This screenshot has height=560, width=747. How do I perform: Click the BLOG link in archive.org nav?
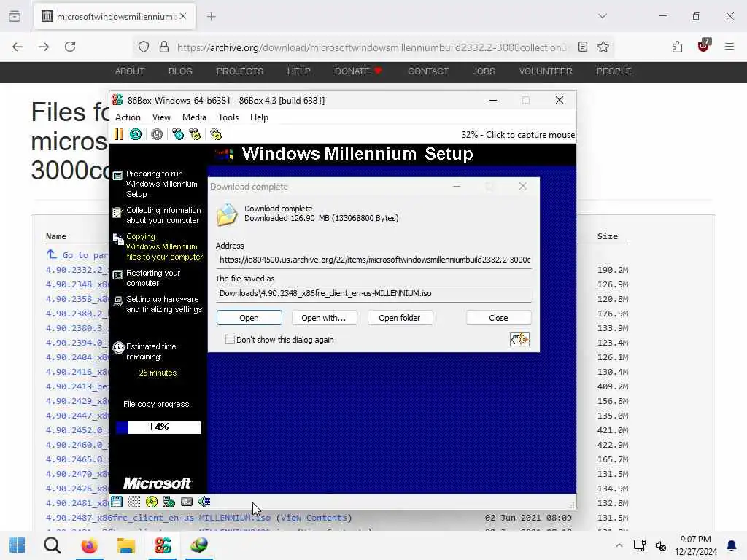[x=180, y=71]
